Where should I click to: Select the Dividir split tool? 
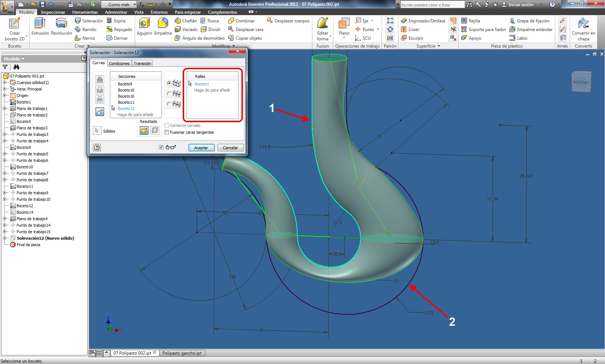(211, 29)
